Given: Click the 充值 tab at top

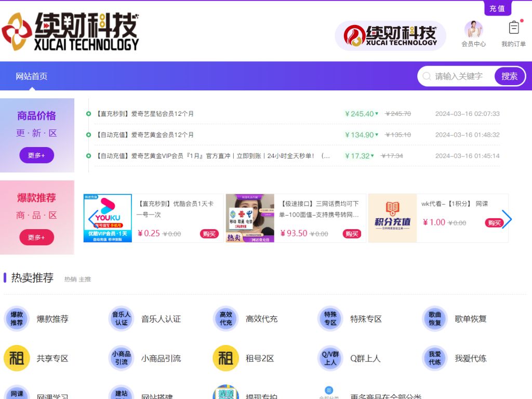Looking at the screenshot, I should click(x=497, y=8).
